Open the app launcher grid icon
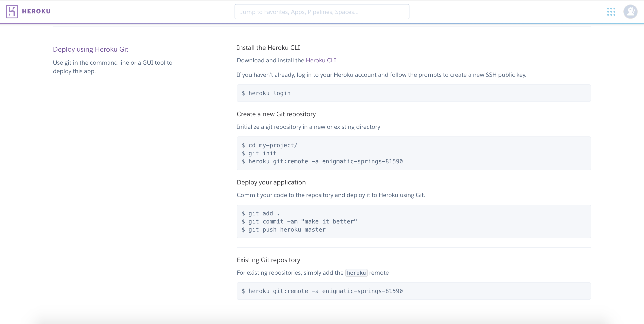This screenshot has width=644, height=324. tap(611, 11)
